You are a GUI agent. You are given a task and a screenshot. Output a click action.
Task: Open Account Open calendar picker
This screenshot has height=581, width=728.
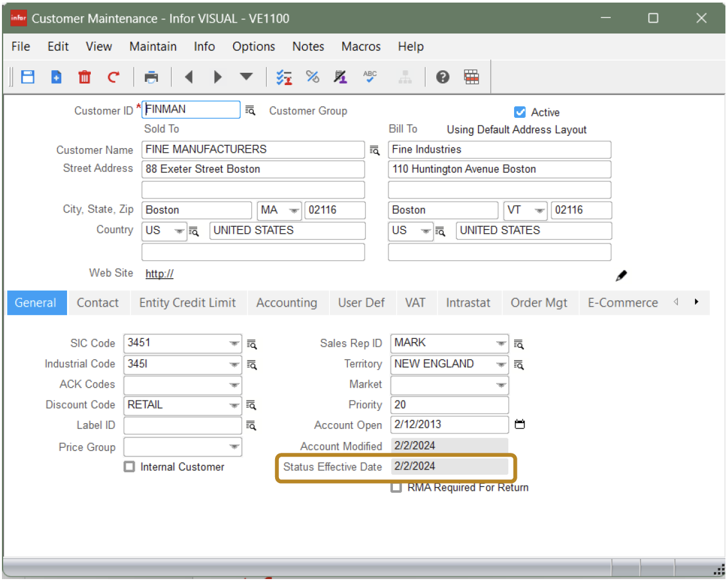(x=520, y=424)
